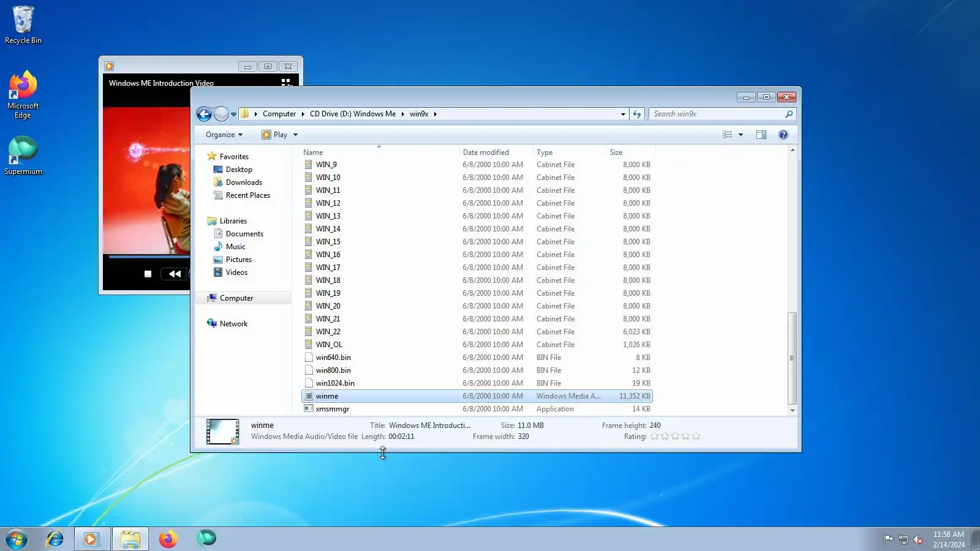Launch Supermium desktop shortcut
Viewport: 980px width, 551px height.
tap(23, 156)
